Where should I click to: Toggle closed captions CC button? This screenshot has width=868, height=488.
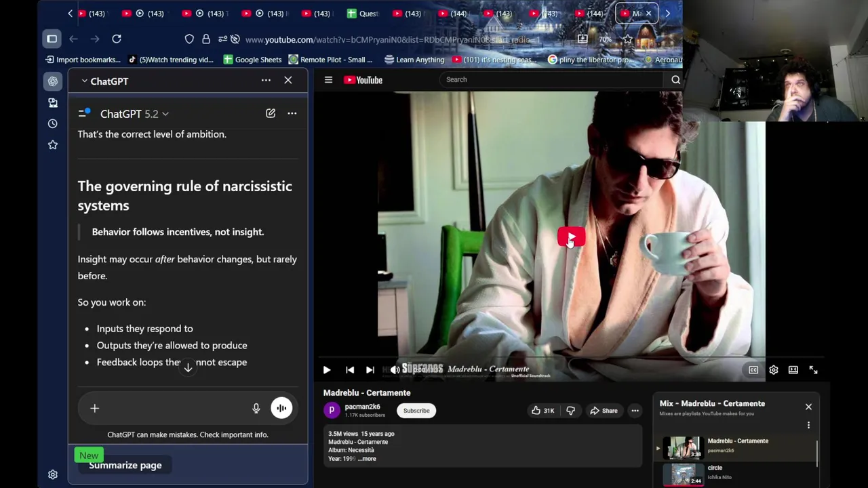click(753, 370)
